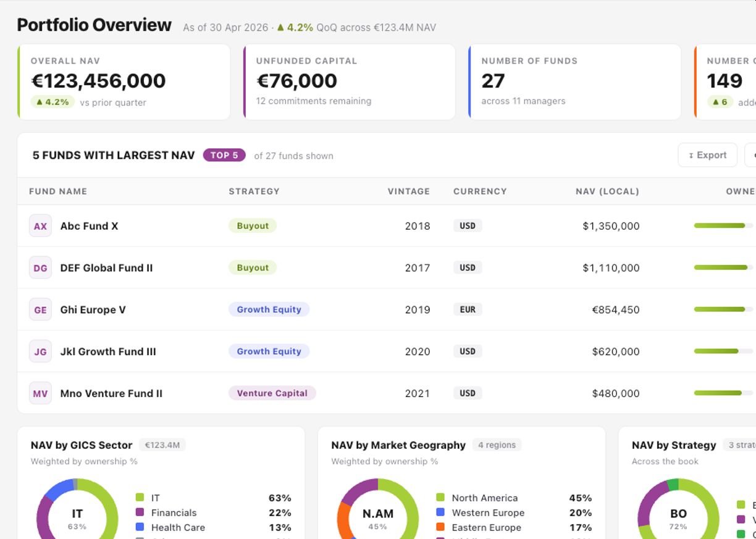Click ownership bar for Ghi Europe V
Viewport: 756px width, 539px height.
[723, 309]
